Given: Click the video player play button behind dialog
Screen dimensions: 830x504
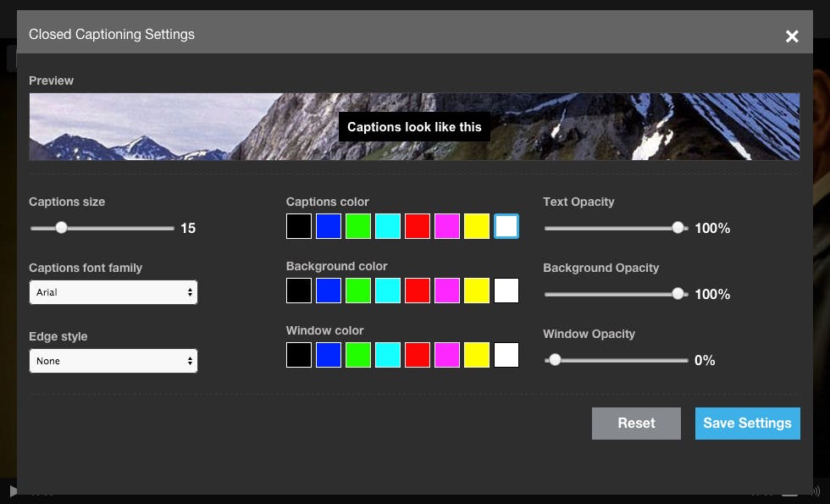Looking at the screenshot, I should click(x=13, y=492).
